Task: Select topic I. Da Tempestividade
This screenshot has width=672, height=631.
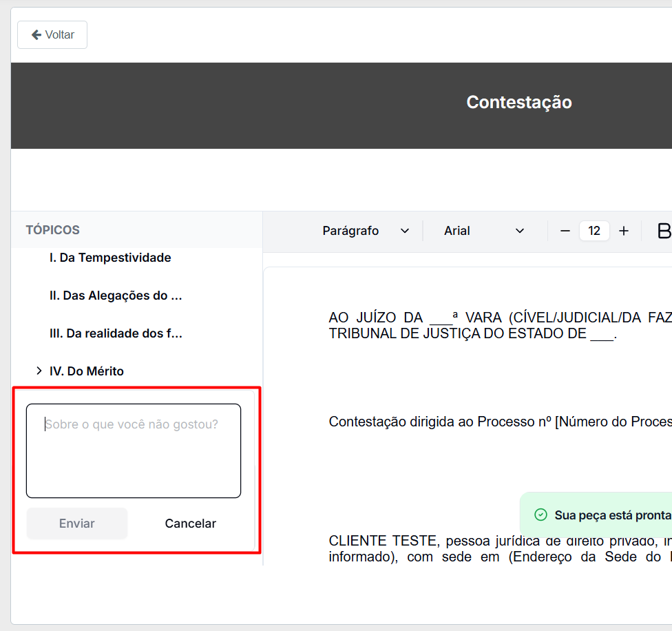Action: pos(110,258)
